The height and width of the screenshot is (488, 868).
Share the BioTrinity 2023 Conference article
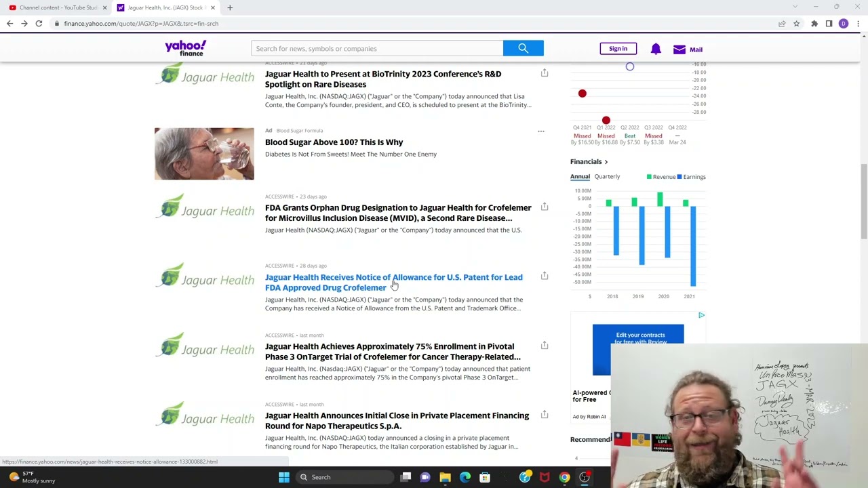[x=545, y=73]
